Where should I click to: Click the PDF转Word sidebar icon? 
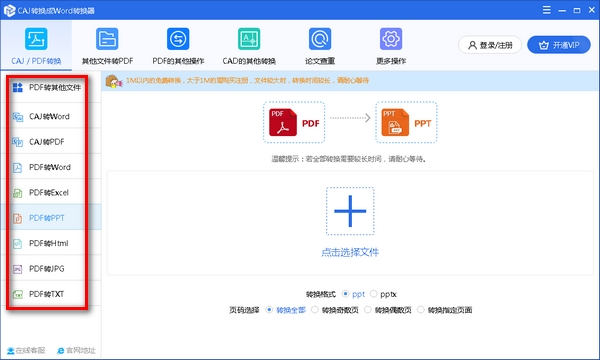point(18,168)
